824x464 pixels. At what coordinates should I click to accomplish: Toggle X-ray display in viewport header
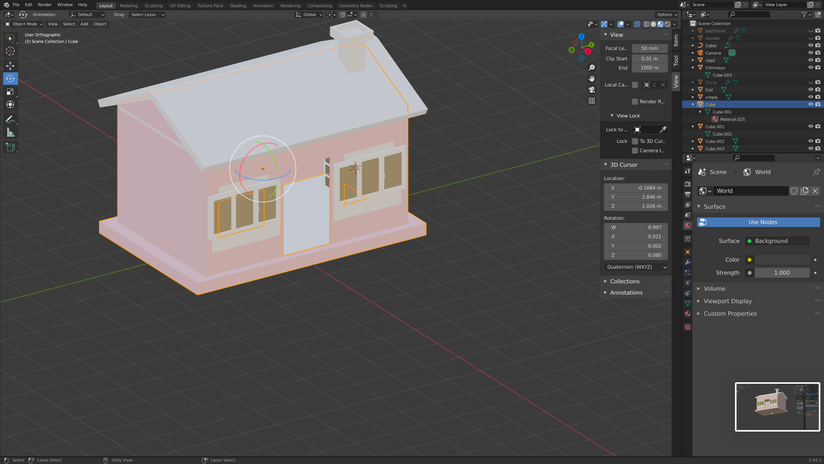[x=637, y=24]
